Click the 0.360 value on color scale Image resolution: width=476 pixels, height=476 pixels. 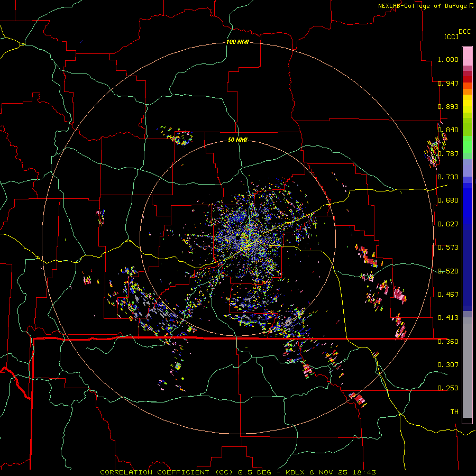[448, 342]
